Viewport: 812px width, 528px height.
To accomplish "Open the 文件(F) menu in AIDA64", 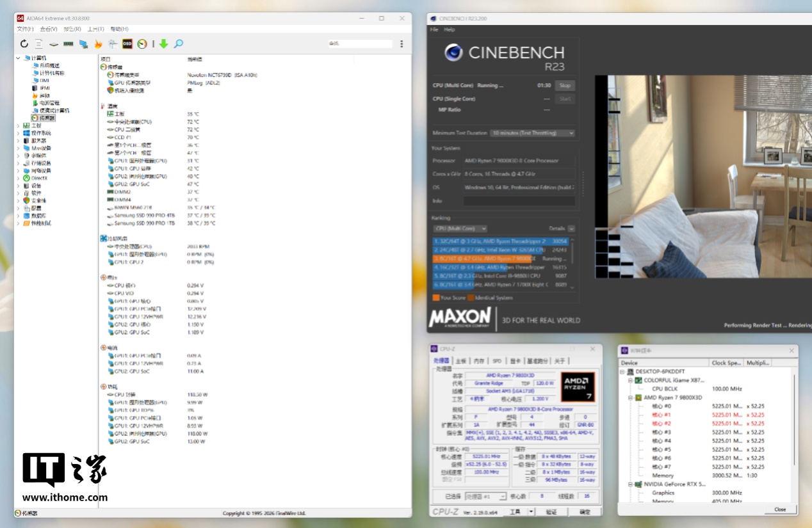I will [26, 29].
